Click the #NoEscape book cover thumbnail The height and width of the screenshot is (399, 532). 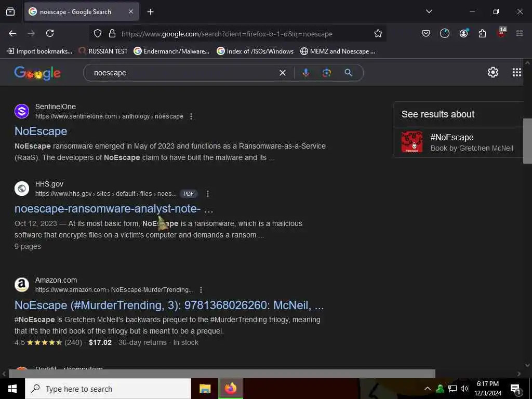click(x=412, y=142)
